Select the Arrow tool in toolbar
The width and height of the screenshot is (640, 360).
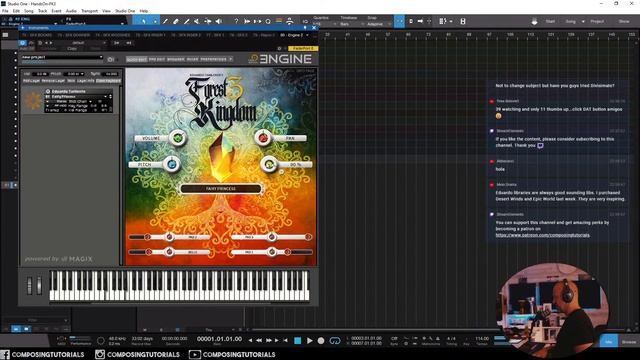click(x=144, y=21)
